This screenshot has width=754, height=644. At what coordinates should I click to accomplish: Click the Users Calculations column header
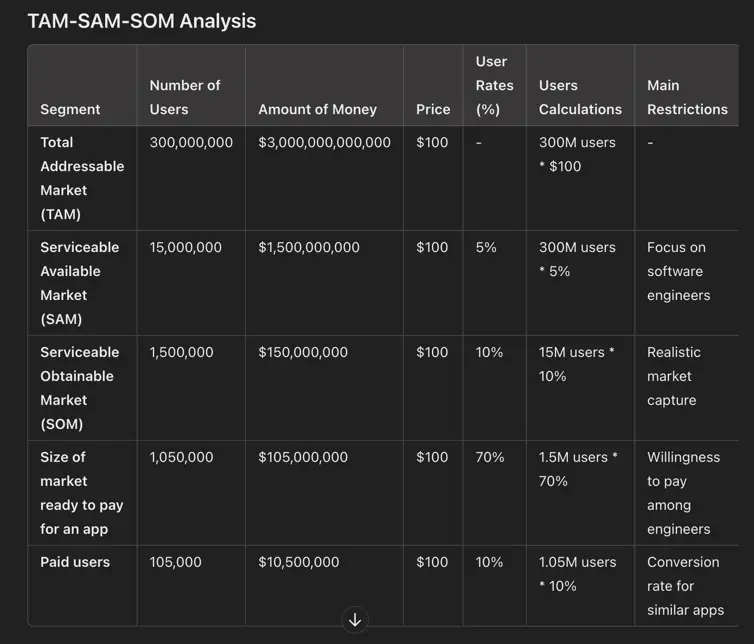tap(580, 97)
